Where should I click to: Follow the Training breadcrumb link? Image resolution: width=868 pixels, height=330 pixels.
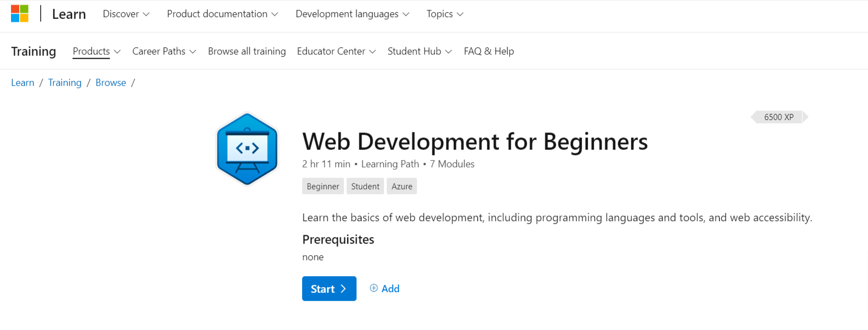[65, 82]
